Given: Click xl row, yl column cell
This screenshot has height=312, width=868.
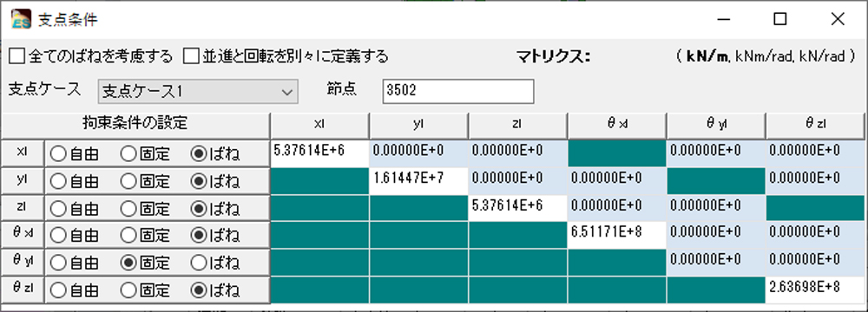Looking at the screenshot, I should (418, 153).
